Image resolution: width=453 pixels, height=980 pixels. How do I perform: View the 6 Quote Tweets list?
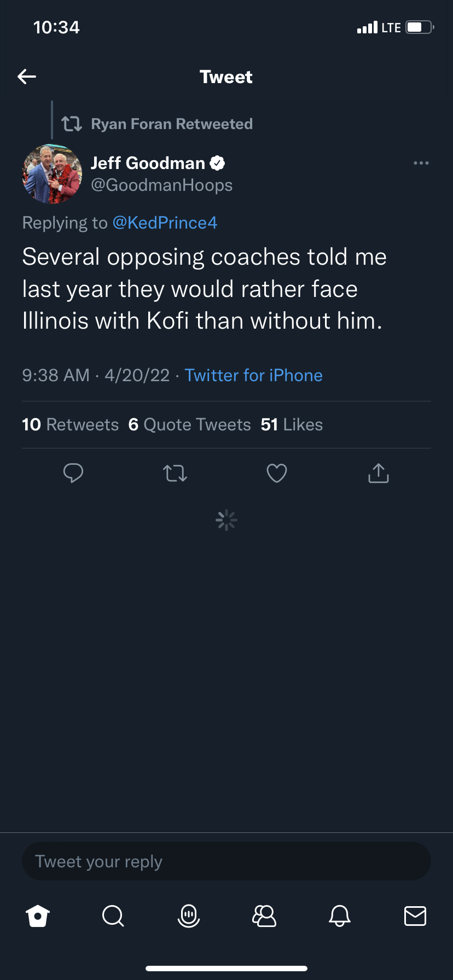[189, 424]
